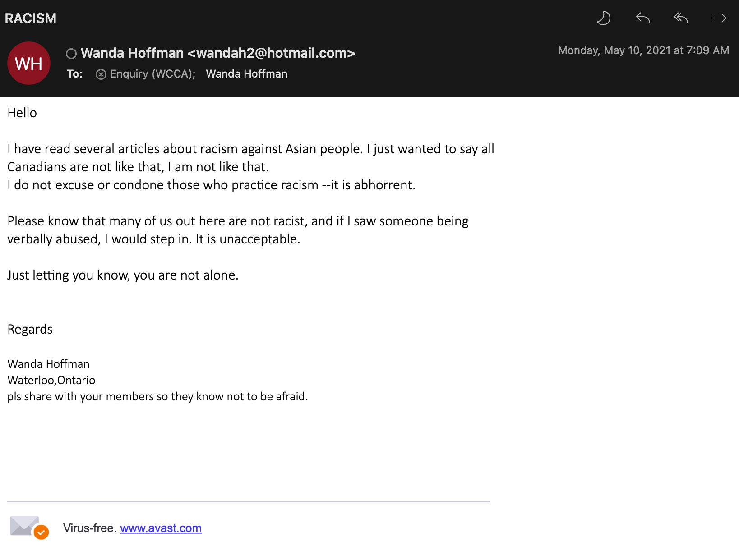The width and height of the screenshot is (739, 560).
Task: Click the 'Regards' closing text
Action: [x=30, y=329]
